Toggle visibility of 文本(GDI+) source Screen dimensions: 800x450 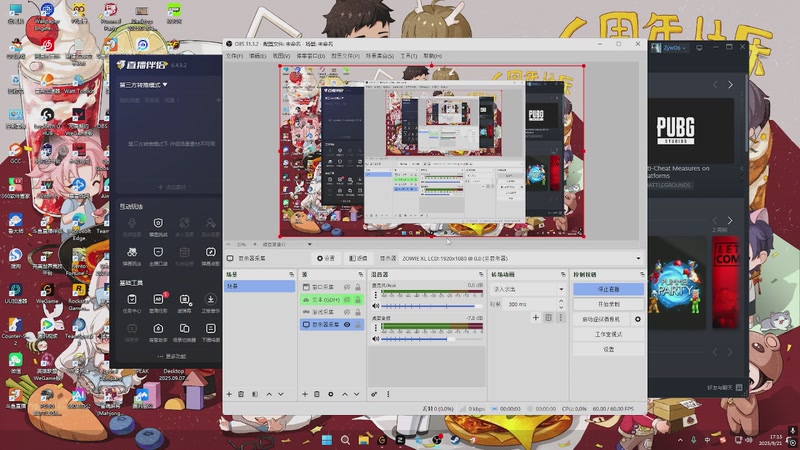pyautogui.click(x=347, y=299)
